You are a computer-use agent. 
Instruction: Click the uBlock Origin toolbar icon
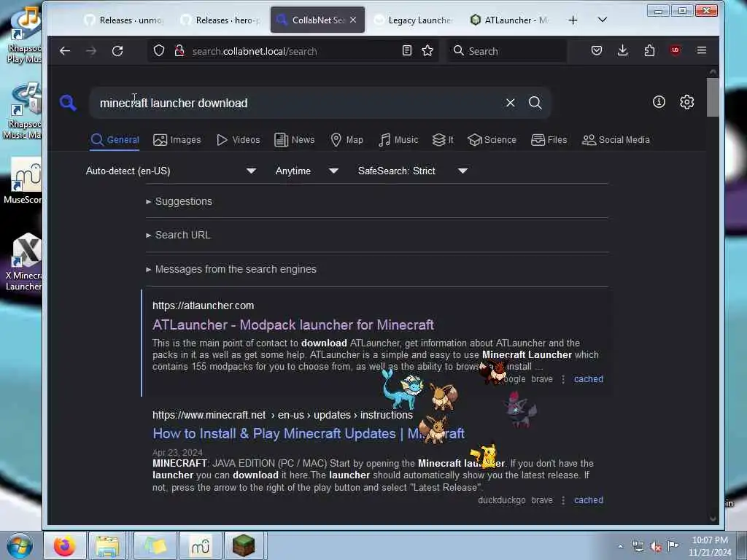point(675,50)
